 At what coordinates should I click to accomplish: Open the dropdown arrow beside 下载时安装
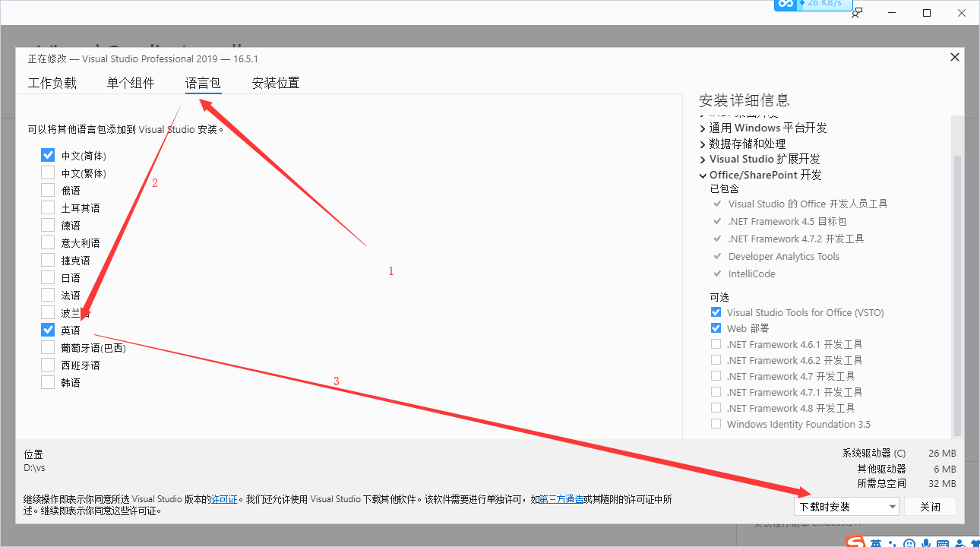coord(893,506)
